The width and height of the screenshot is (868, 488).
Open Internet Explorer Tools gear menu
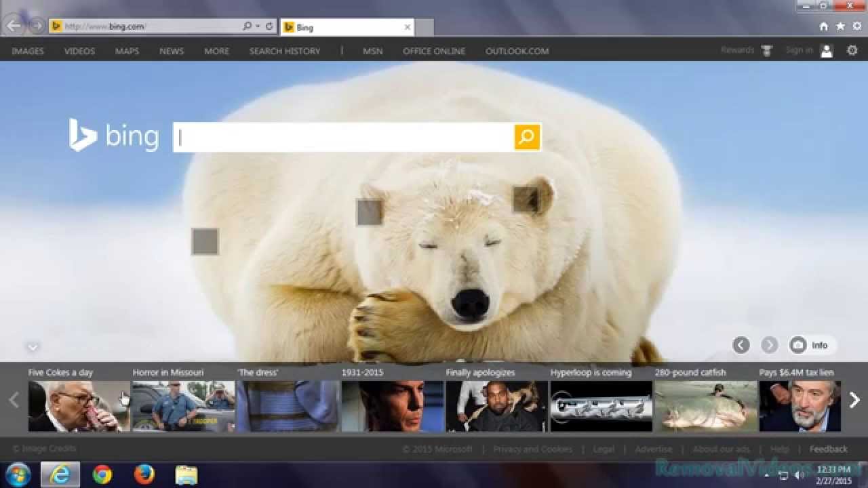click(856, 26)
